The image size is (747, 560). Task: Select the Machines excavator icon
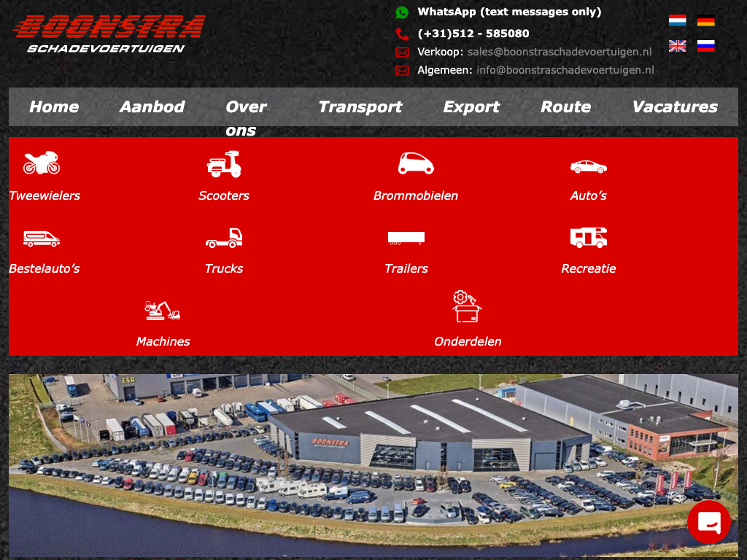coord(163,311)
